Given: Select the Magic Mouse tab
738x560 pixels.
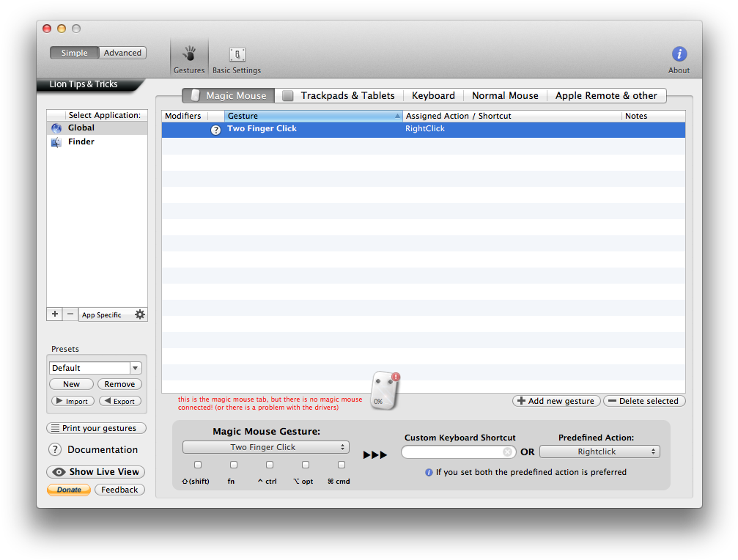Looking at the screenshot, I should pos(228,95).
